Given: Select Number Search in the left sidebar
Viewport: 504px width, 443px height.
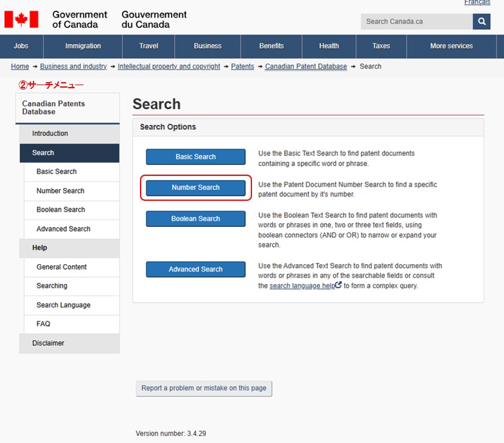Looking at the screenshot, I should tap(60, 190).
